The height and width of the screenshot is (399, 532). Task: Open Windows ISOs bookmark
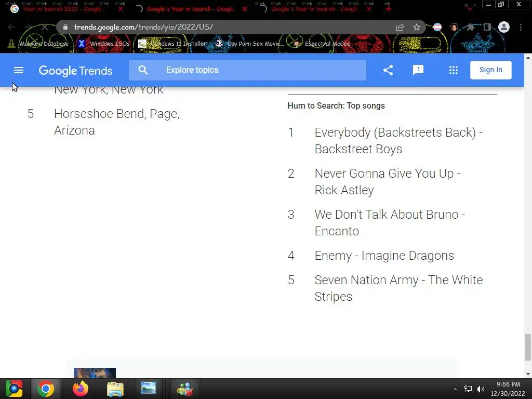point(104,44)
